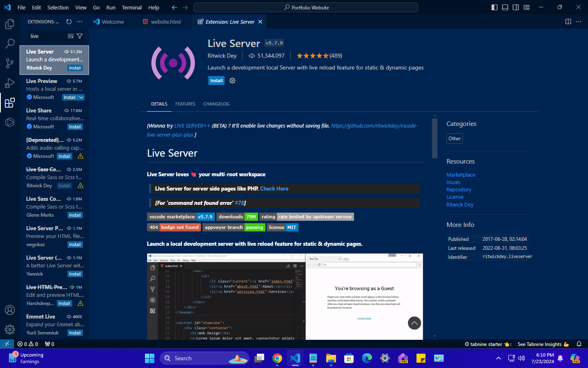Image resolution: width=588 pixels, height=368 pixels.
Task: Toggle primary side bar layout icon
Action: [x=494, y=7]
